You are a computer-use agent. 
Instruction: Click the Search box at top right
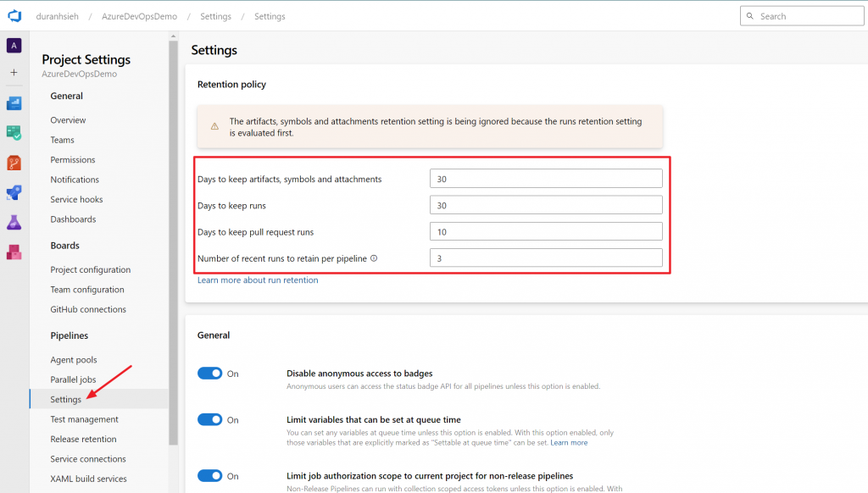tap(802, 16)
